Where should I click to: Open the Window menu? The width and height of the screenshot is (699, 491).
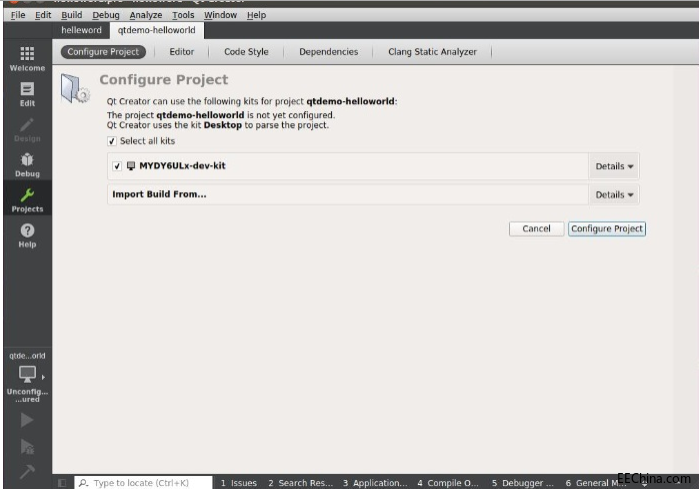(220, 15)
